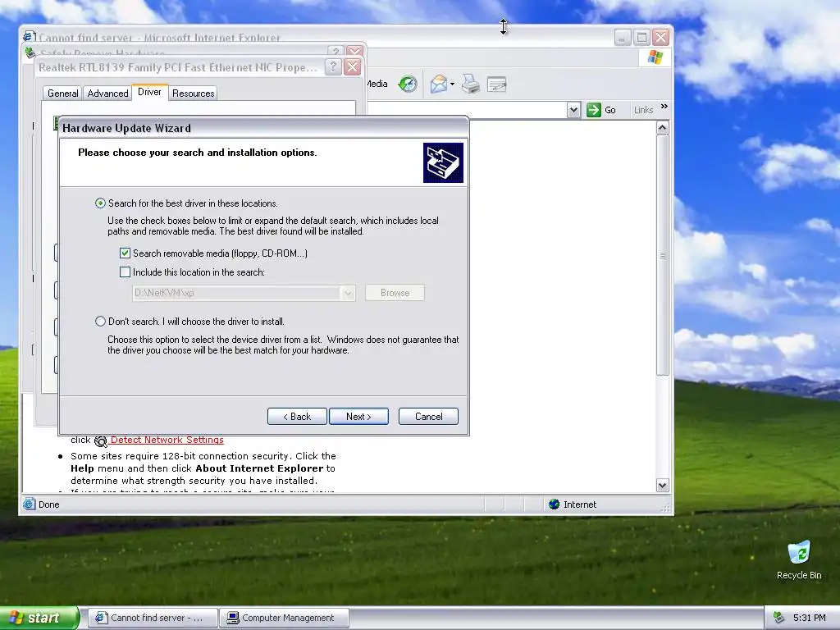Click the Safely Remove Hardware tray icon
The height and width of the screenshot is (630, 840).
[x=779, y=618]
